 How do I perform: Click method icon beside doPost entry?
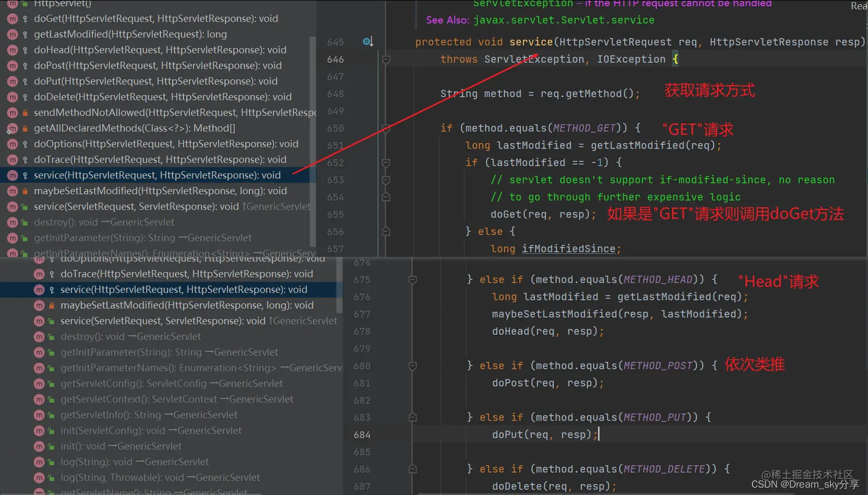[12, 65]
